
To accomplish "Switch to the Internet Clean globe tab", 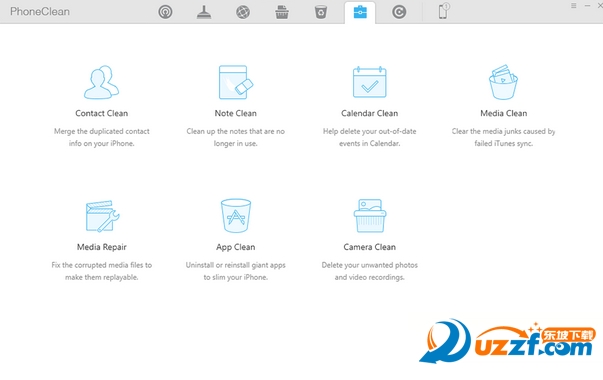I will click(243, 12).
